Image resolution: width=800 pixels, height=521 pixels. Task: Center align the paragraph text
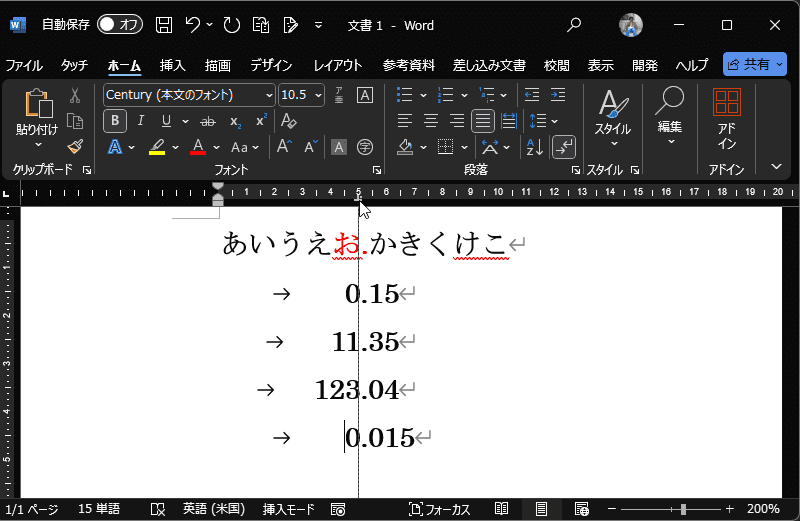[x=431, y=121]
